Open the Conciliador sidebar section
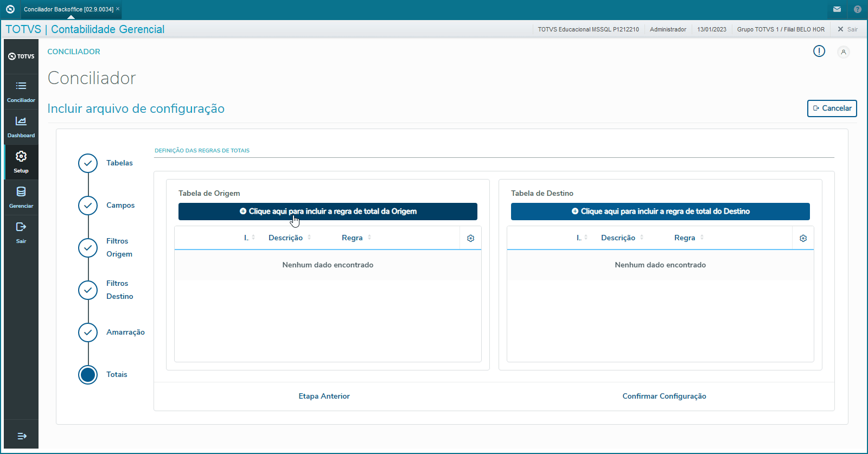868x454 pixels. click(x=21, y=92)
